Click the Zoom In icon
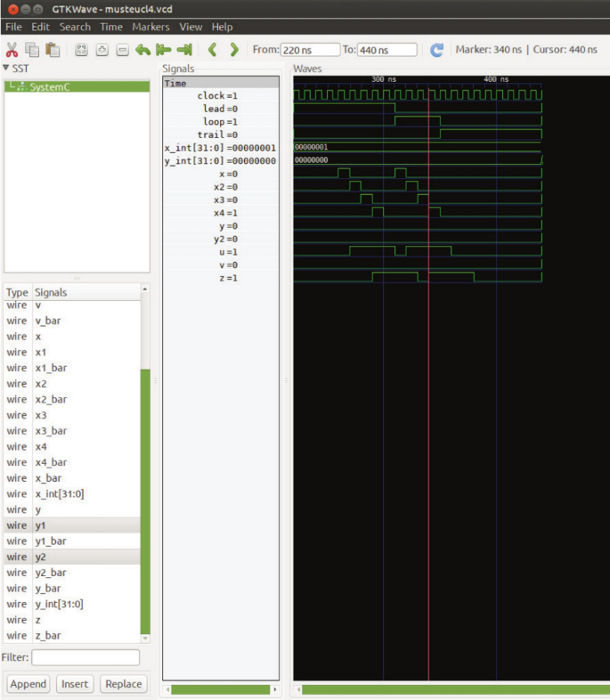This screenshot has width=610, height=700. [102, 50]
